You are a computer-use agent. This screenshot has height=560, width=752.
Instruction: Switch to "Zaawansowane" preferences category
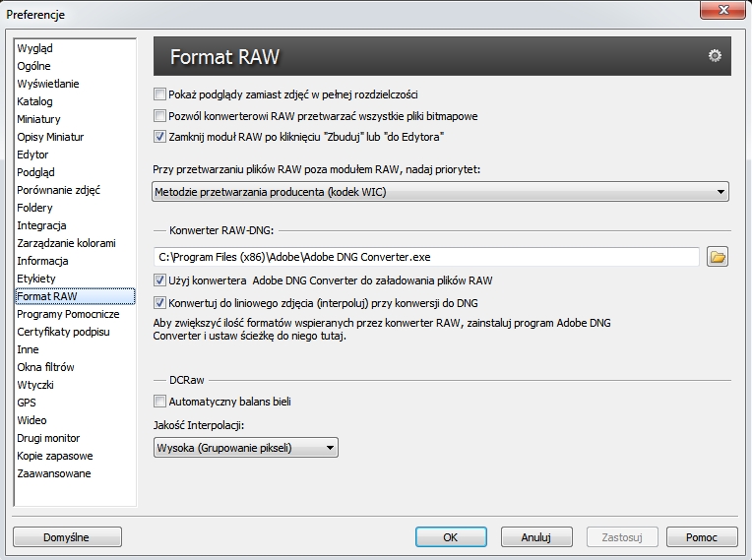54,473
